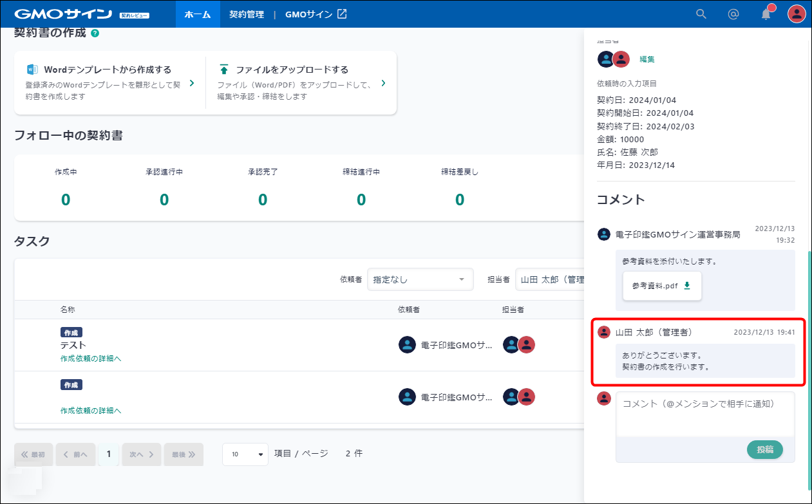
Task: Select Wordテンプレートから作成する card
Action: coord(109,83)
